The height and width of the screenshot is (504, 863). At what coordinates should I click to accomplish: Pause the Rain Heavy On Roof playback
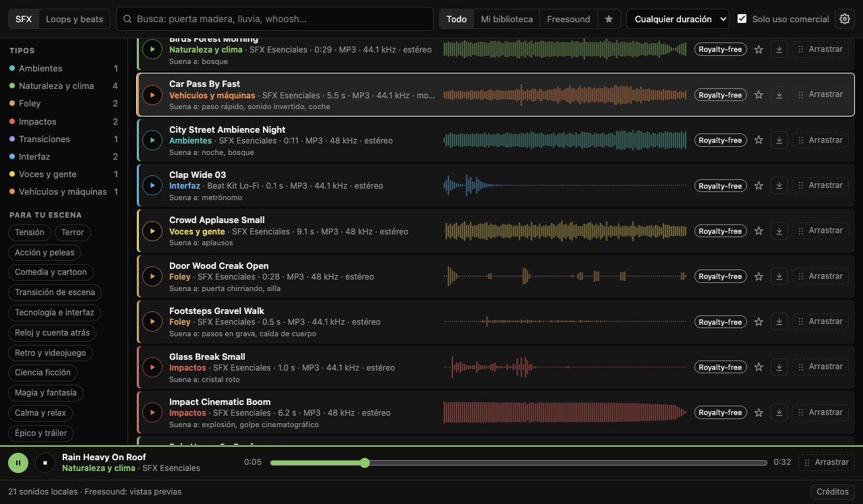18,463
